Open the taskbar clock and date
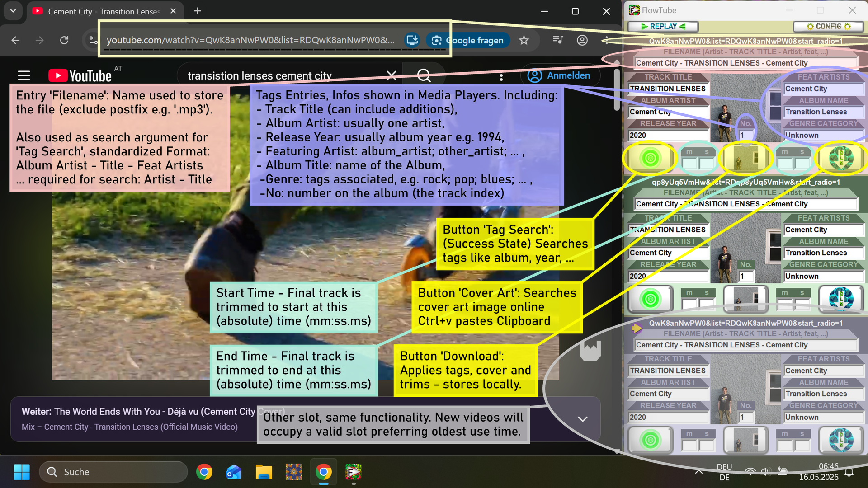 pyautogui.click(x=818, y=472)
